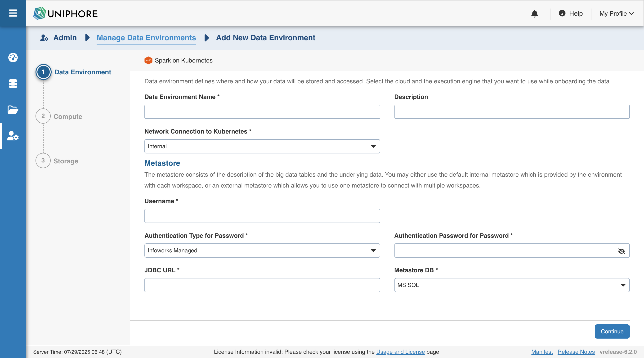Open the hamburger navigation menu

(x=13, y=13)
